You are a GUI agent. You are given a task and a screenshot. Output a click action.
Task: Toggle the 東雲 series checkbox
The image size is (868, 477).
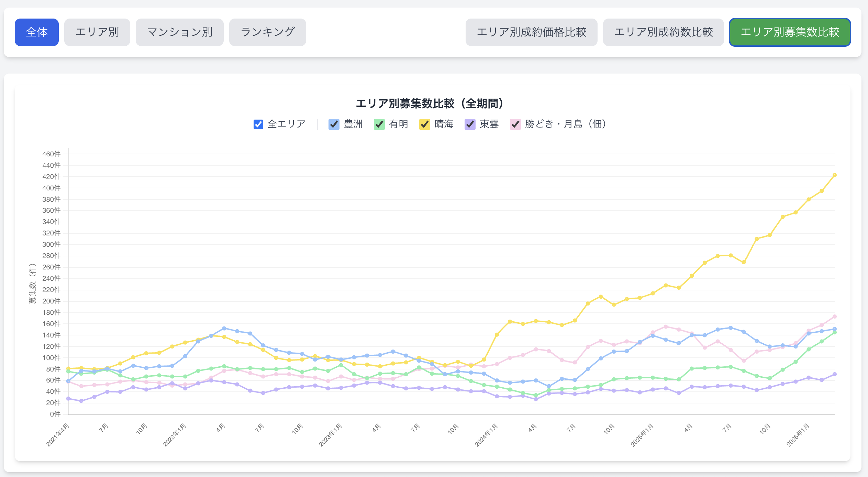point(470,124)
